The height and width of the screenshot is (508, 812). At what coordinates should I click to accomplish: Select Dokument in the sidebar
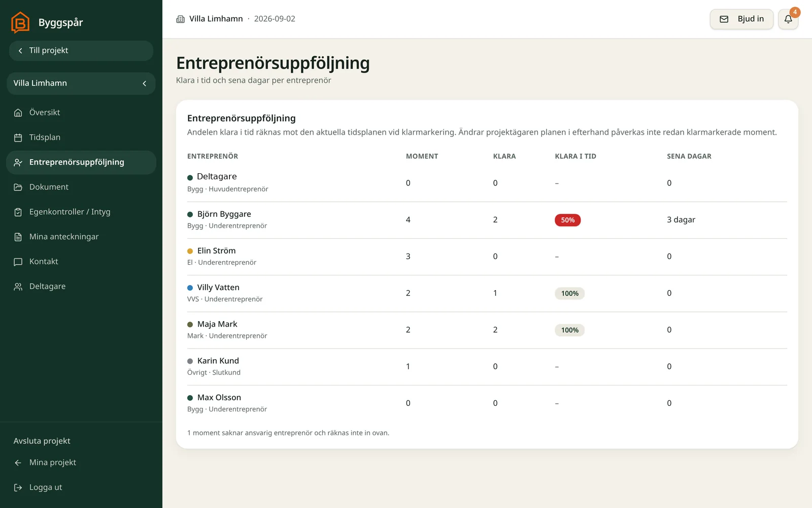pos(81,187)
